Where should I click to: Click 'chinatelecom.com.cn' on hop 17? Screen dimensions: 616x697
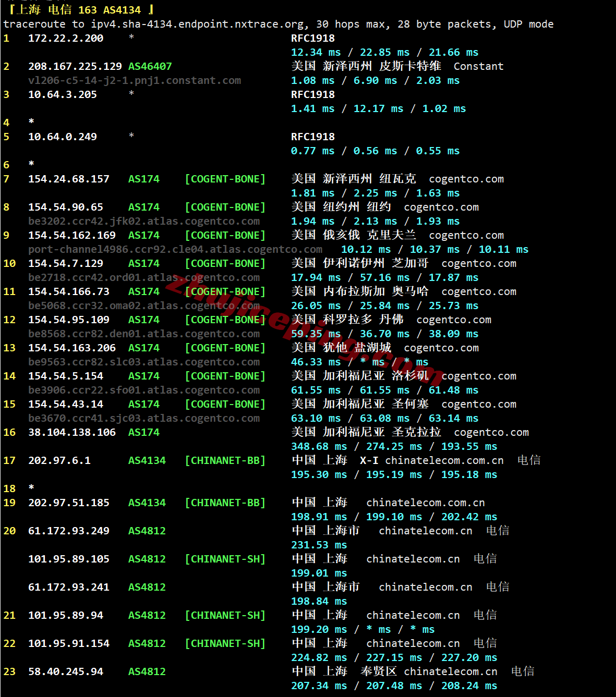[x=444, y=460]
